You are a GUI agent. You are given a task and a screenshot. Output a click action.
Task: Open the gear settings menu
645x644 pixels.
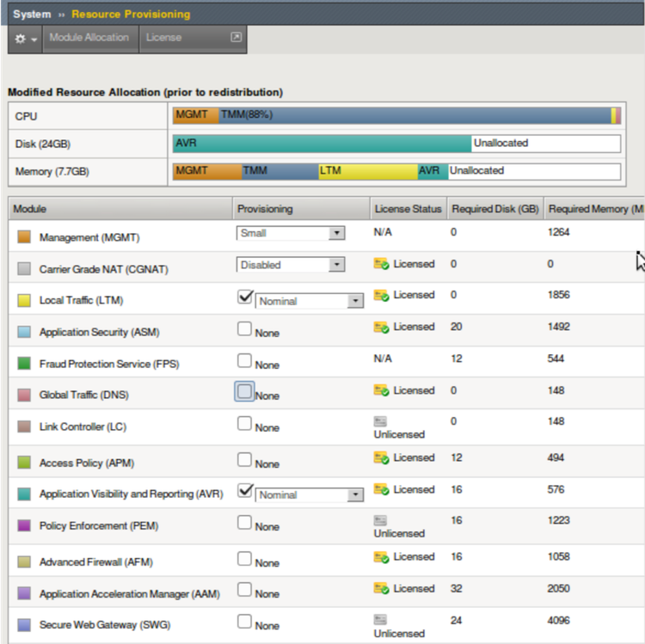26,39
